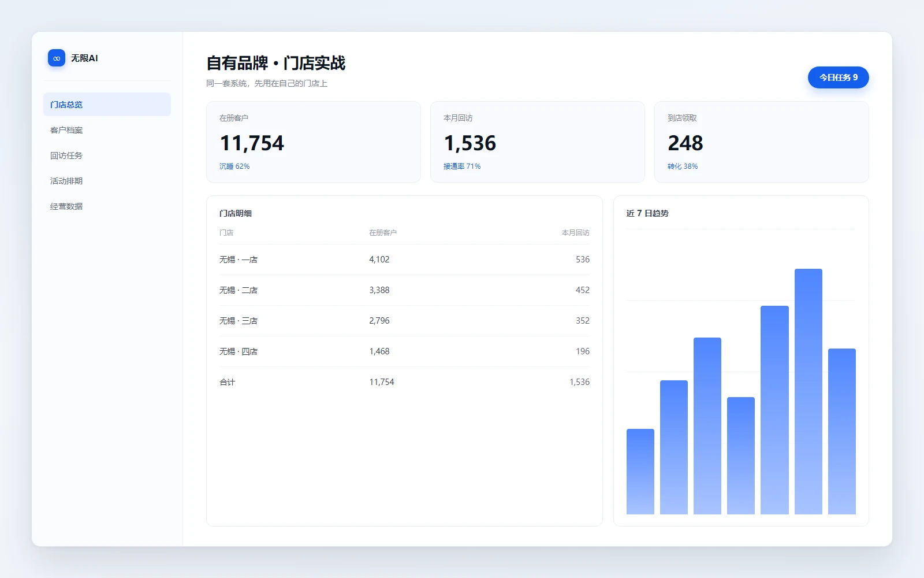Click the subtitle 同一套系统，先用在自己的门店上
924x578 pixels.
(x=267, y=83)
